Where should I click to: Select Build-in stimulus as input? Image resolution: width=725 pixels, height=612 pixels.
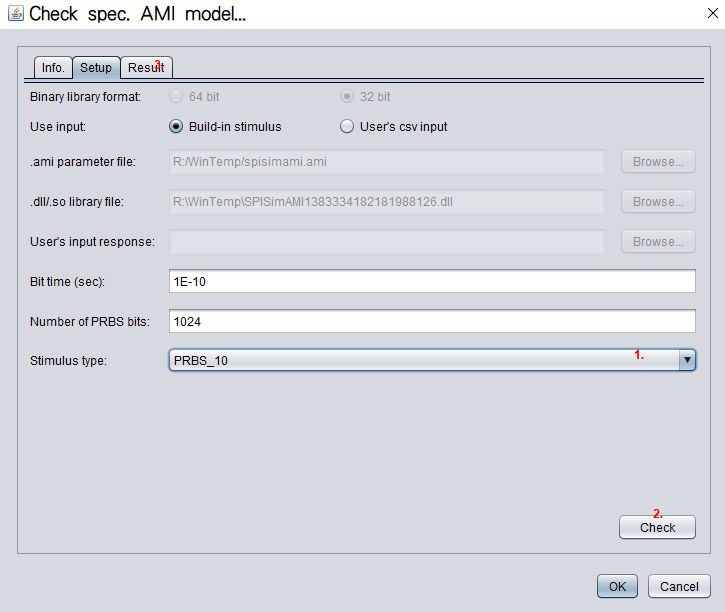177,127
